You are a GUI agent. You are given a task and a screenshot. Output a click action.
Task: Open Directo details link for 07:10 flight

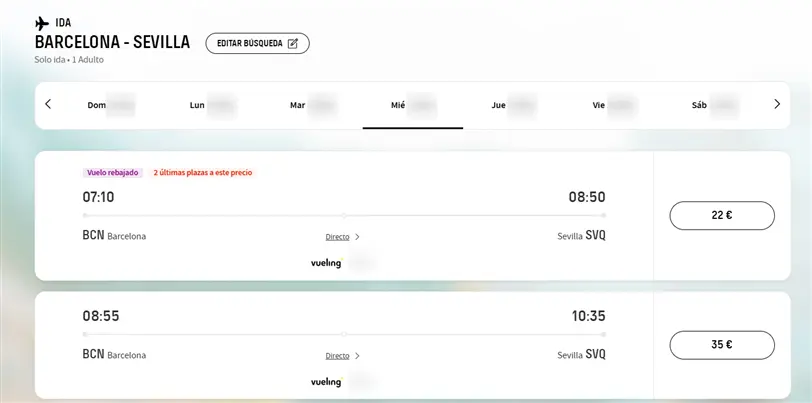click(337, 237)
